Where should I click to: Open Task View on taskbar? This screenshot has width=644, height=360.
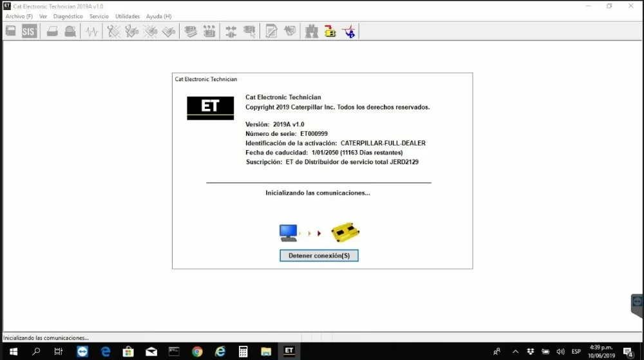tap(59, 352)
